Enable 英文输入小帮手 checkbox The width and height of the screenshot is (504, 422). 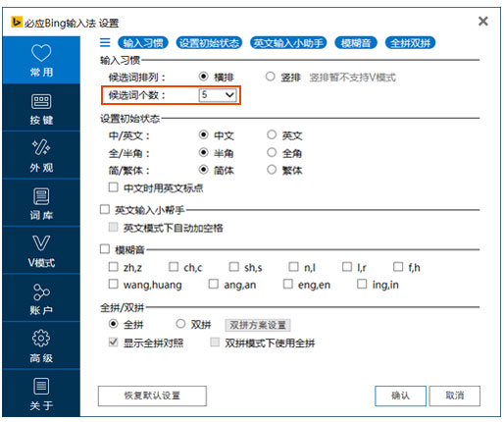(x=105, y=209)
